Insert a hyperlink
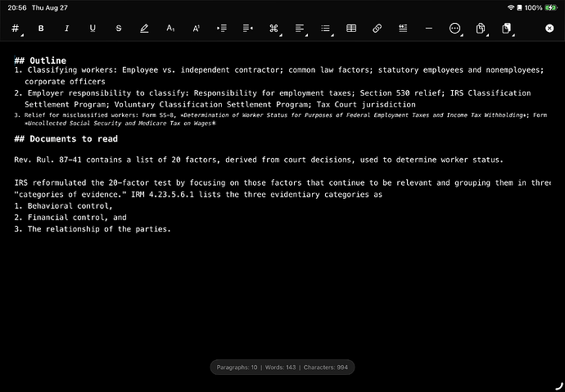 pos(377,29)
